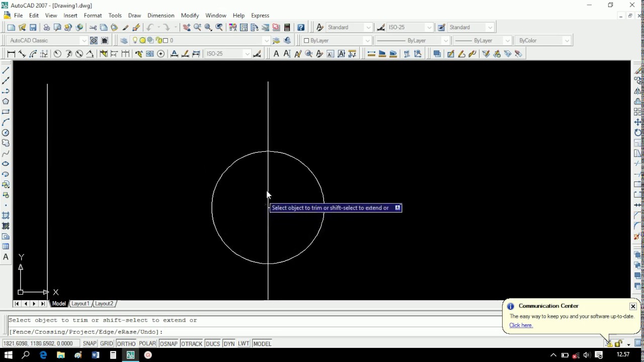Open the Draw menu
The image size is (644, 362).
[134, 16]
